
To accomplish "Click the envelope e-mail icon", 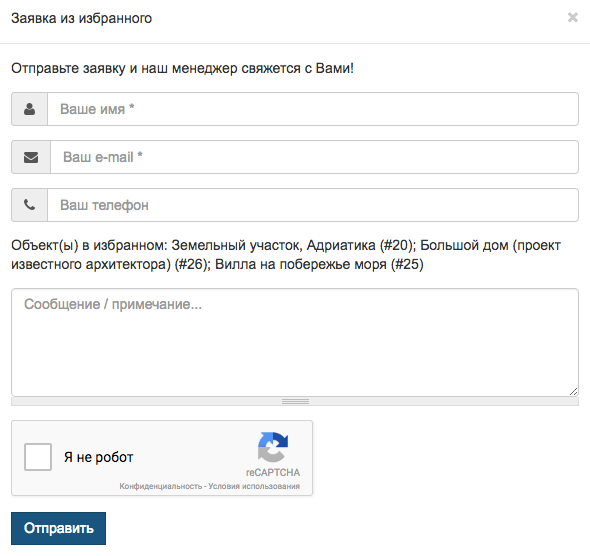I will [x=31, y=157].
